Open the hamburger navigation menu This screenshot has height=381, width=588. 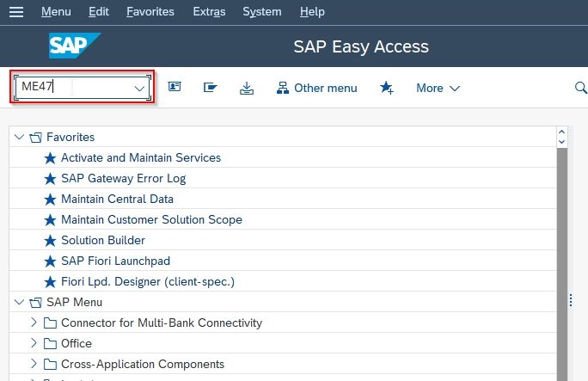pos(16,12)
